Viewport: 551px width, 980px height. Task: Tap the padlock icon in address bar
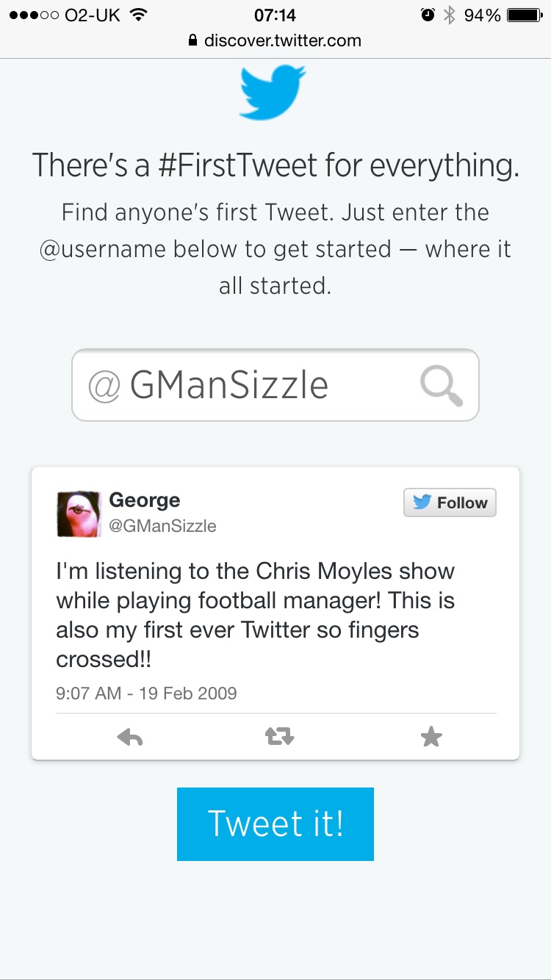[x=193, y=41]
